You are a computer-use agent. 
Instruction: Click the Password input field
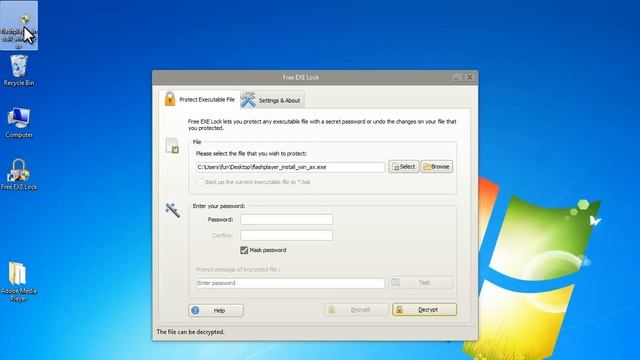(x=286, y=219)
